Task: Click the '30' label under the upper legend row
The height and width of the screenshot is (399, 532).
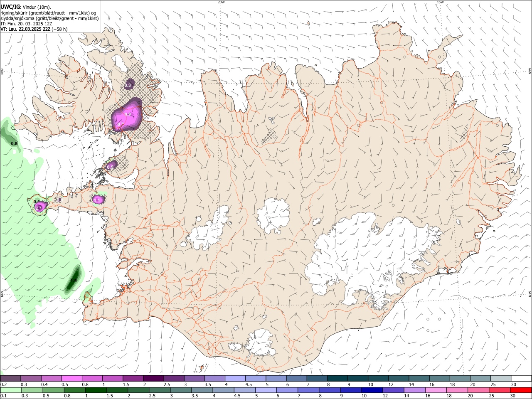Action: click(514, 385)
